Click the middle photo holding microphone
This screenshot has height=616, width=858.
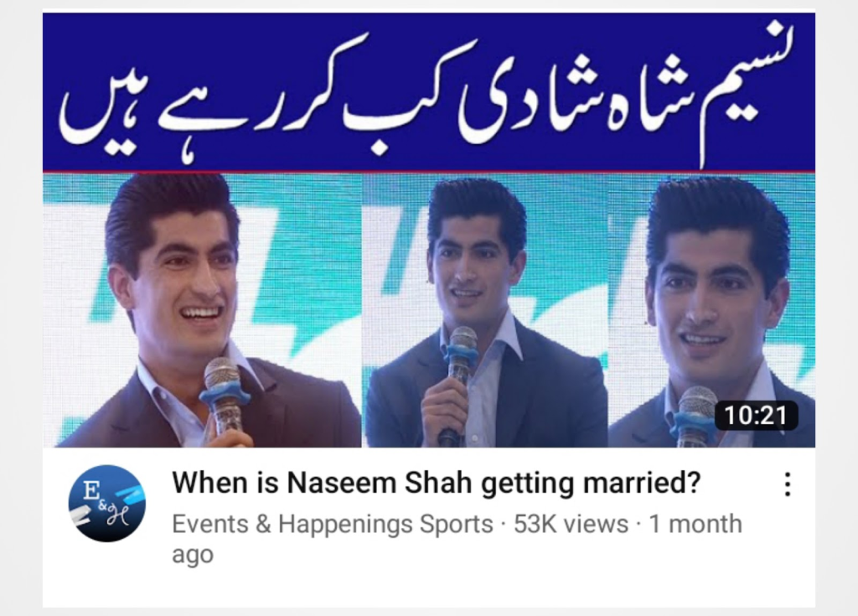pyautogui.click(x=485, y=310)
